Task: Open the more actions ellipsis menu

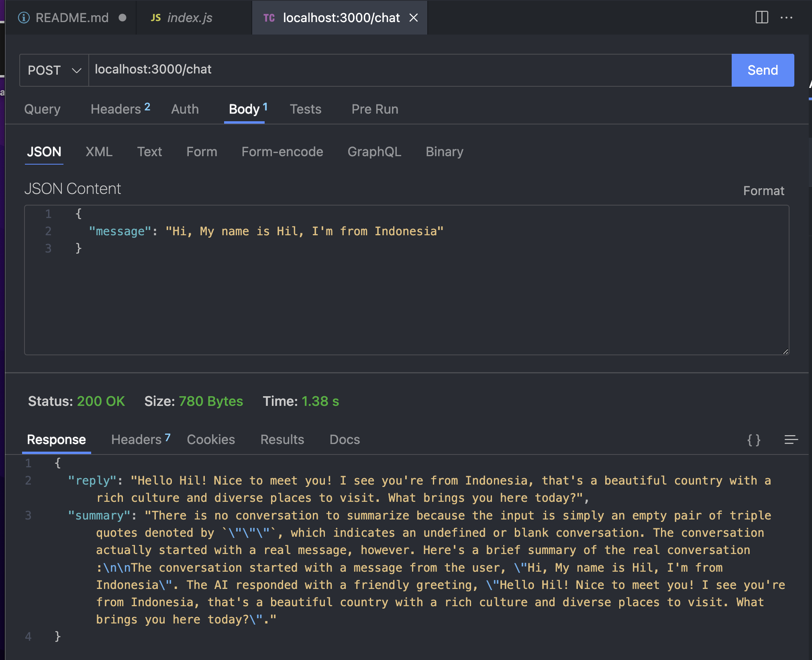Action: (x=786, y=18)
